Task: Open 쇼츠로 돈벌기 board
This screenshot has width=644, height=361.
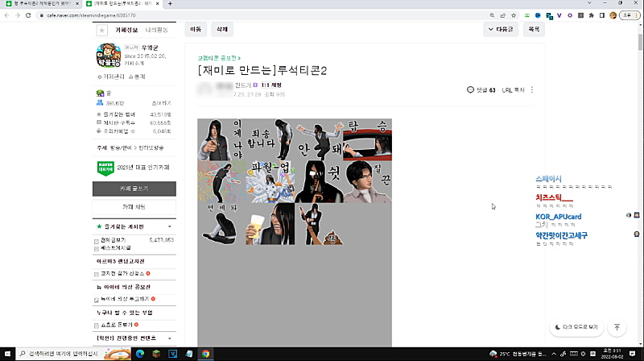Action: click(117, 325)
